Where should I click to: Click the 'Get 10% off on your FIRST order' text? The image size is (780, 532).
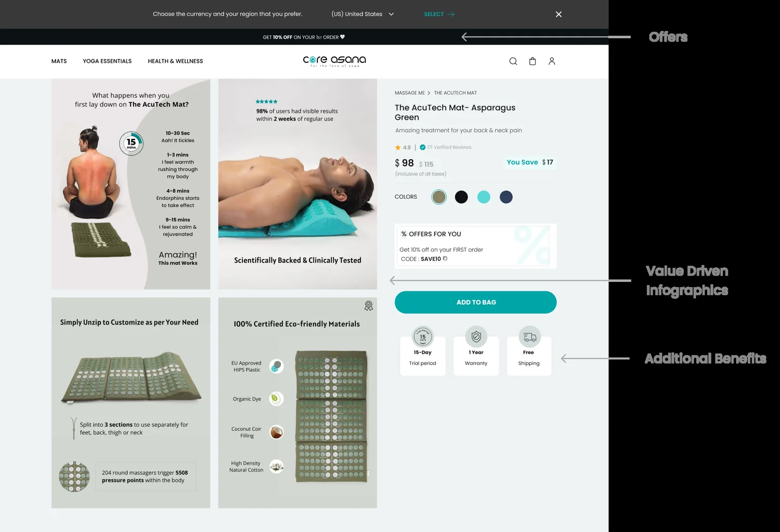point(441,250)
